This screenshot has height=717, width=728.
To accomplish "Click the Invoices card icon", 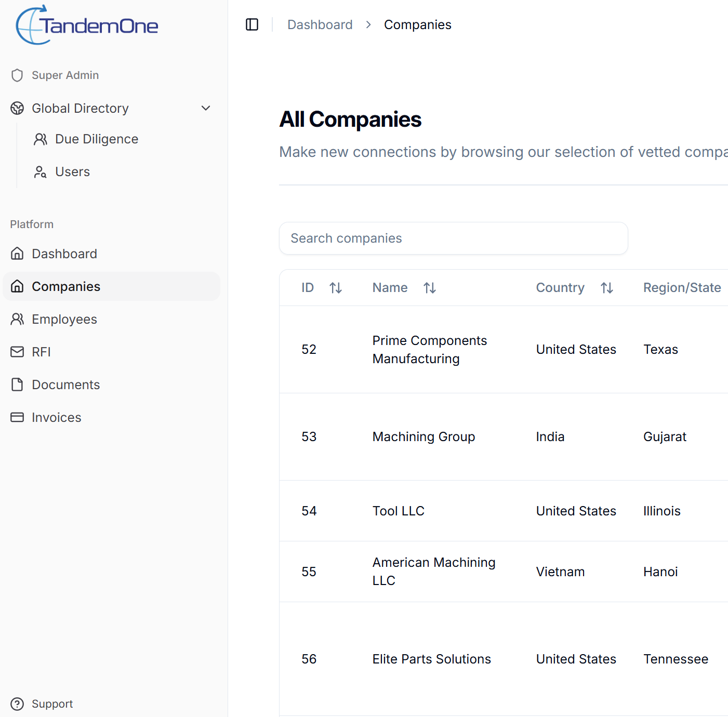I will (17, 417).
